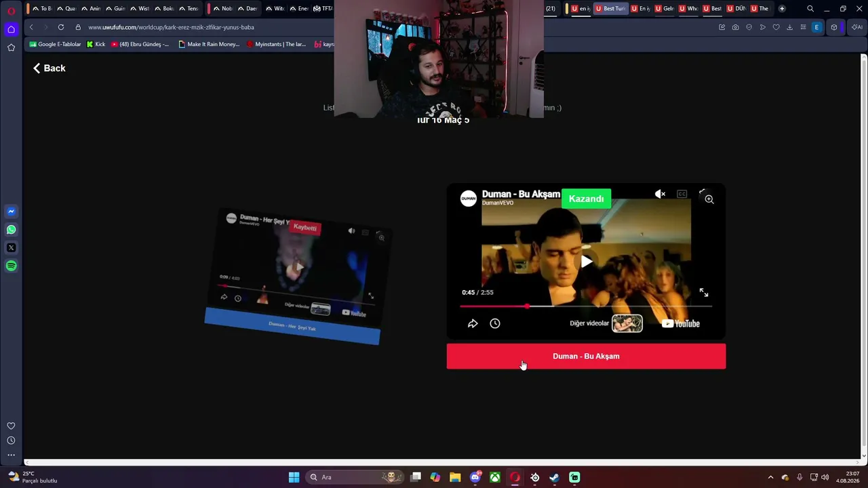Viewport: 868px width, 488px height.
Task: Seek the Bu Akşam video progress bar
Action: click(586, 306)
